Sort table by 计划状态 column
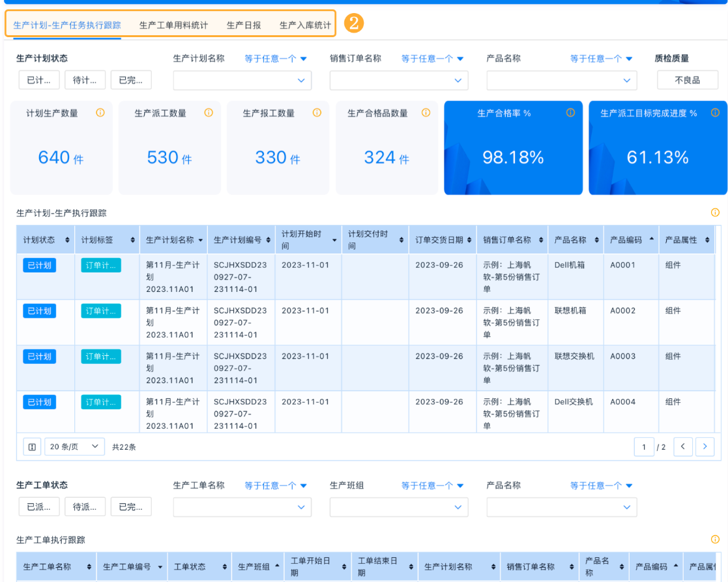Viewport: 728px width, 582px height. [x=67, y=240]
